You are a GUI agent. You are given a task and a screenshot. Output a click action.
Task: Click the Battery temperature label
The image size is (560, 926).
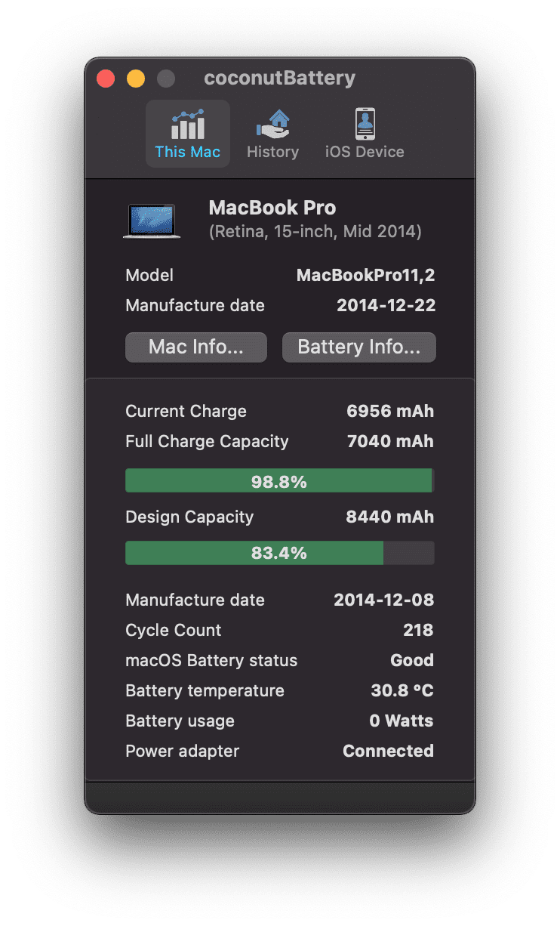205,691
